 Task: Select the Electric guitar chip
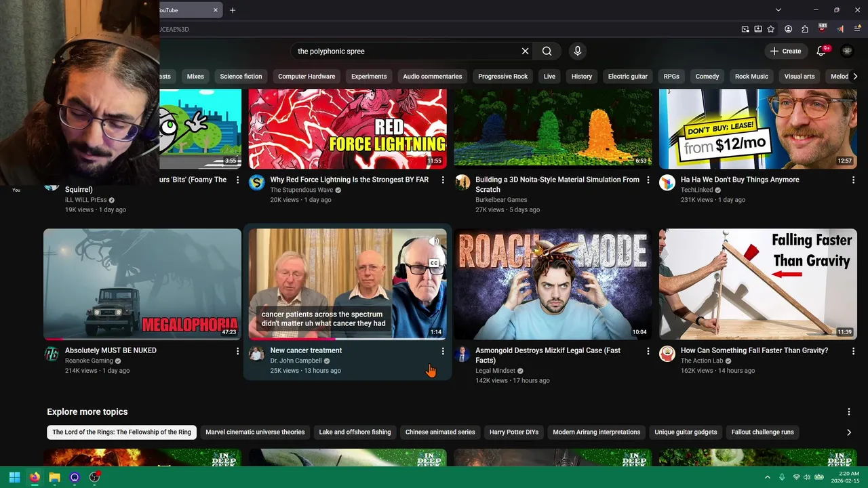[627, 77]
